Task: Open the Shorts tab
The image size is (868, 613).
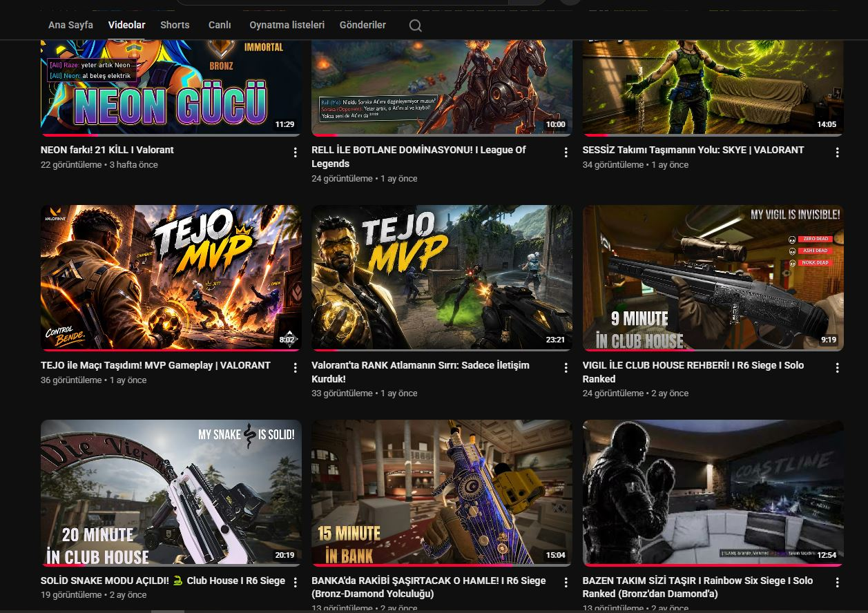Action: pyautogui.click(x=175, y=25)
